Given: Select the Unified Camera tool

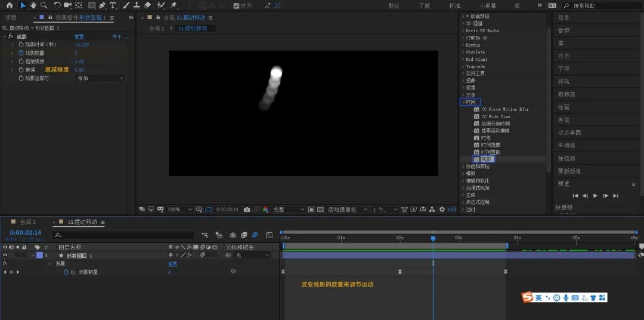Looking at the screenshot, I should (68, 5).
